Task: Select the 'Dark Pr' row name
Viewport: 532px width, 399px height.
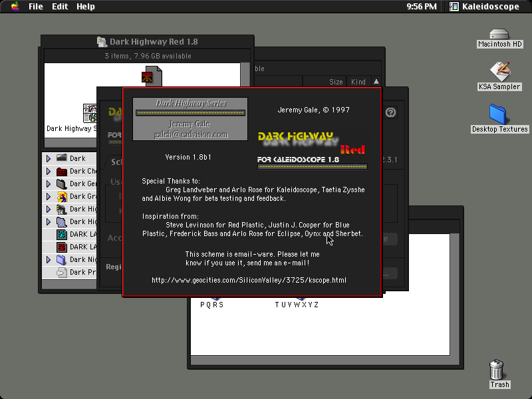Action: (x=83, y=272)
